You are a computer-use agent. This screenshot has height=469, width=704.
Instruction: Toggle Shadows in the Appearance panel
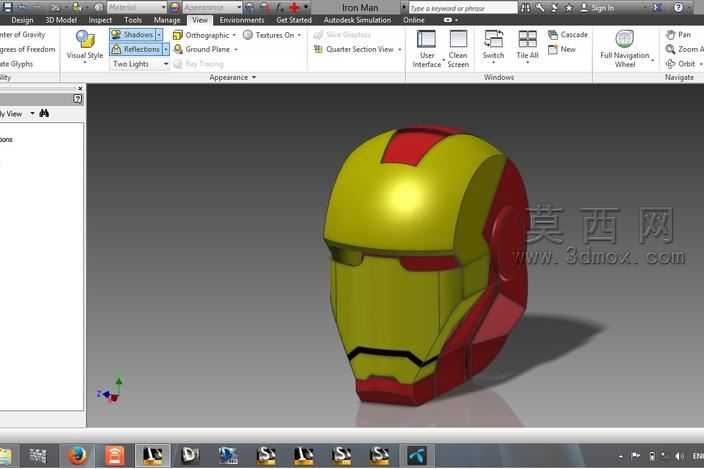coord(132,35)
